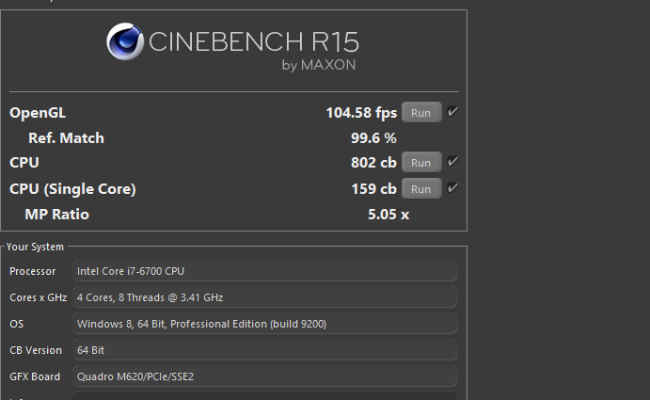Screen dimensions: 650x400
Task: Click the GFX Board field showing Quadro M620
Action: (265, 376)
